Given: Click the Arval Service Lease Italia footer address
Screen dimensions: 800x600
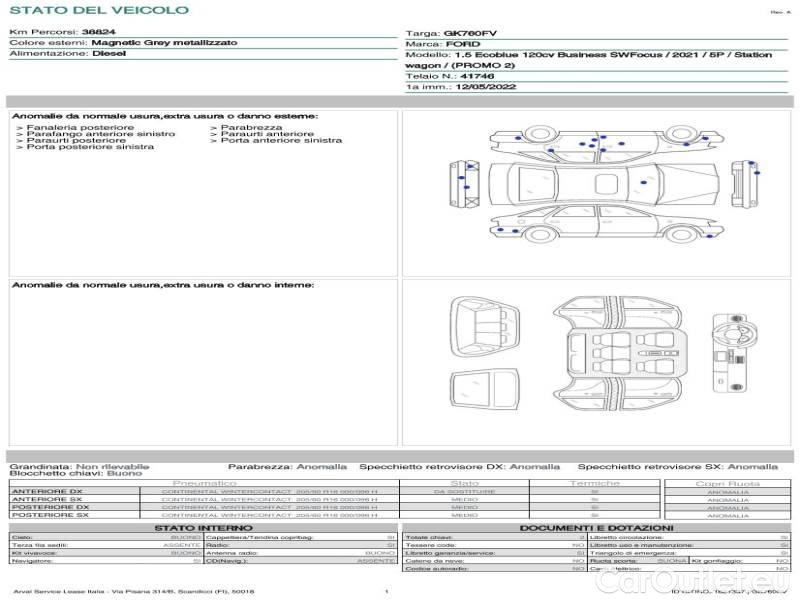Looking at the screenshot, I should [134, 592].
